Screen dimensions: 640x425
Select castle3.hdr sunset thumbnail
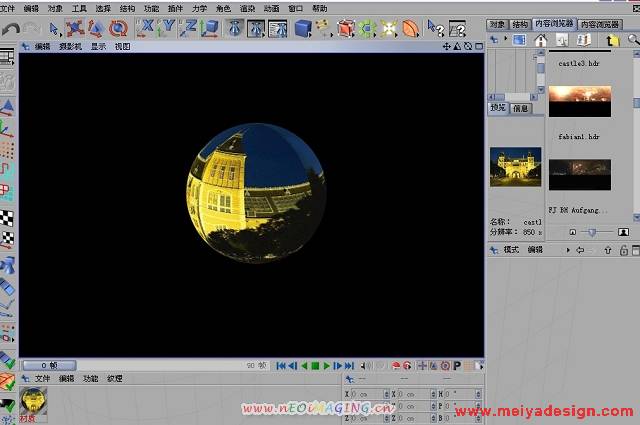[580, 101]
